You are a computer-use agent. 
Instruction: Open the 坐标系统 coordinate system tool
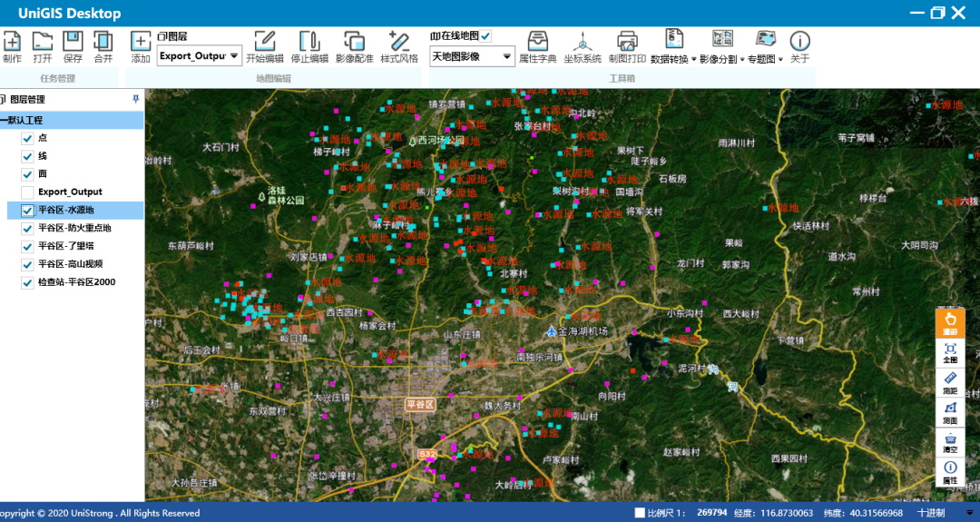coord(582,45)
